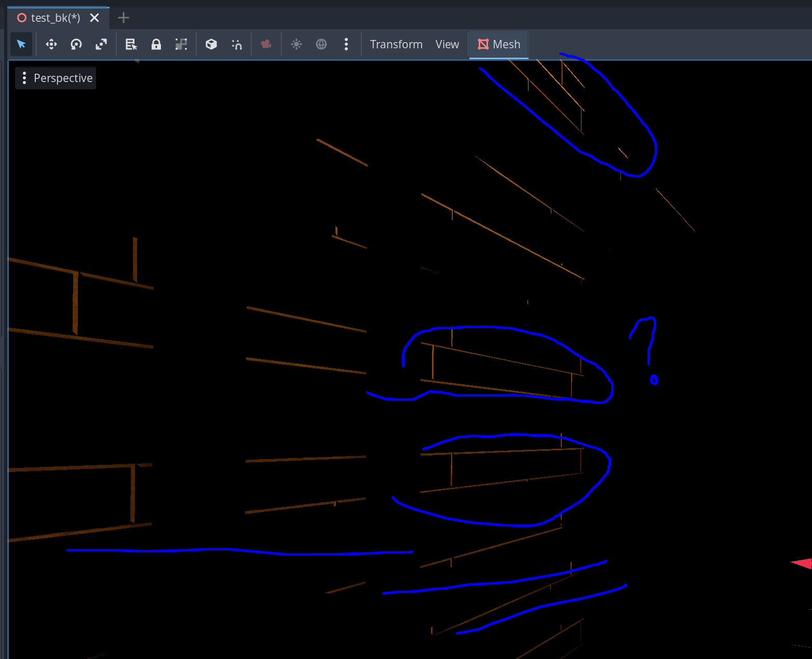Toggle Use Local Space cube icon
Image resolution: width=812 pixels, height=659 pixels.
[x=211, y=44]
